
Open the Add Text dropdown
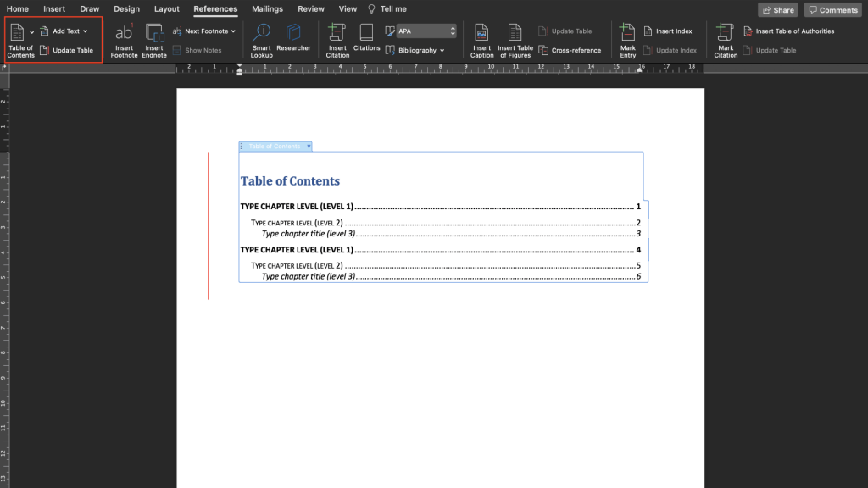click(64, 31)
